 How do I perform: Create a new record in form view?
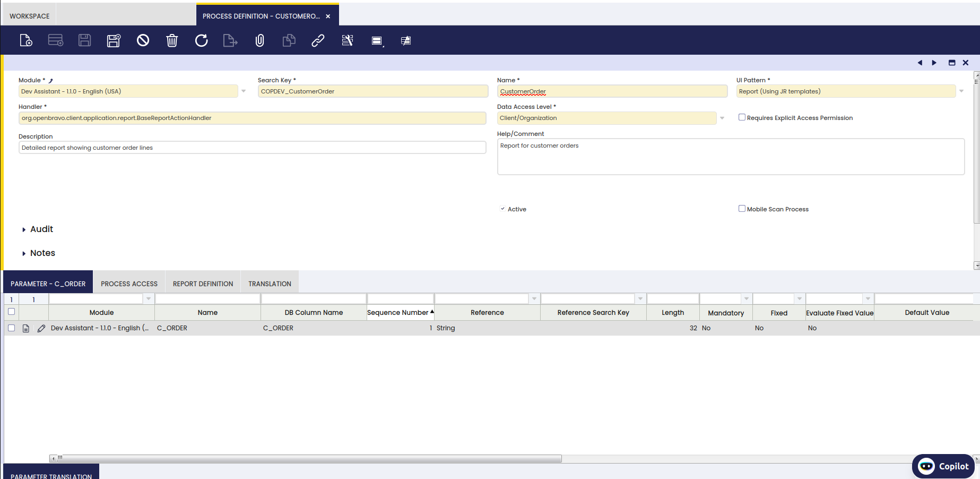tap(26, 40)
